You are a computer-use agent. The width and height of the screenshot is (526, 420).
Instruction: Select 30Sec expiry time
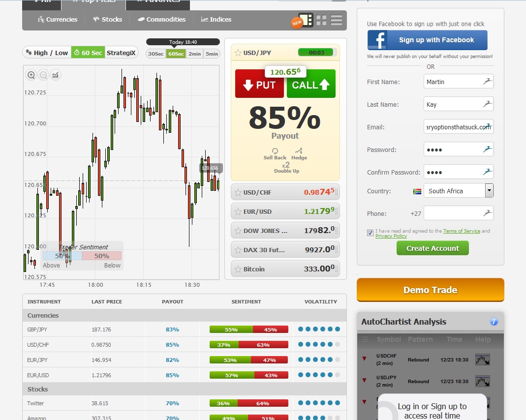(x=155, y=54)
